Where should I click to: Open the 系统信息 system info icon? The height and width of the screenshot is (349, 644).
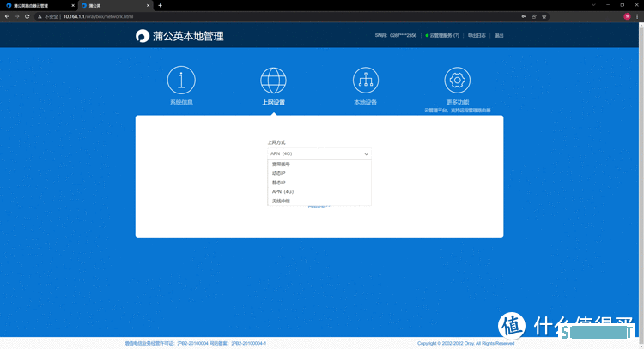point(181,80)
